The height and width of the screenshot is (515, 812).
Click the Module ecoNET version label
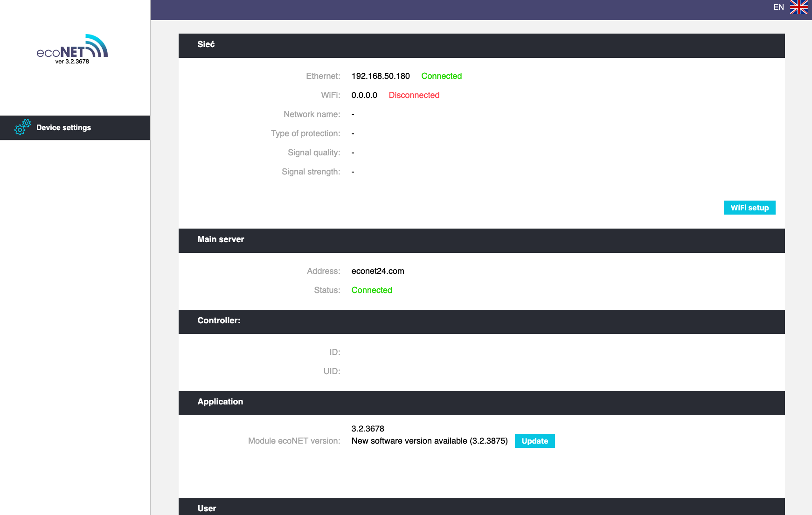pos(294,441)
